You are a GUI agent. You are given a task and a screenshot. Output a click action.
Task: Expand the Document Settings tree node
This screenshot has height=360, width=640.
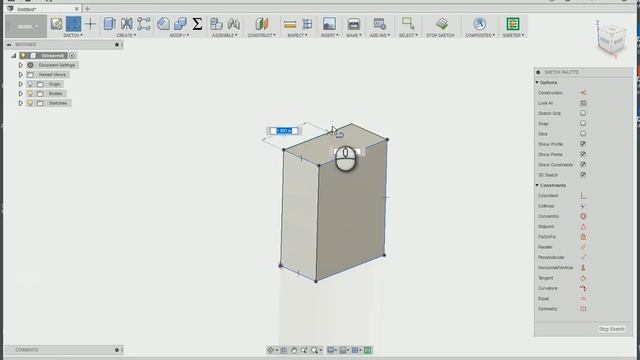click(x=21, y=65)
